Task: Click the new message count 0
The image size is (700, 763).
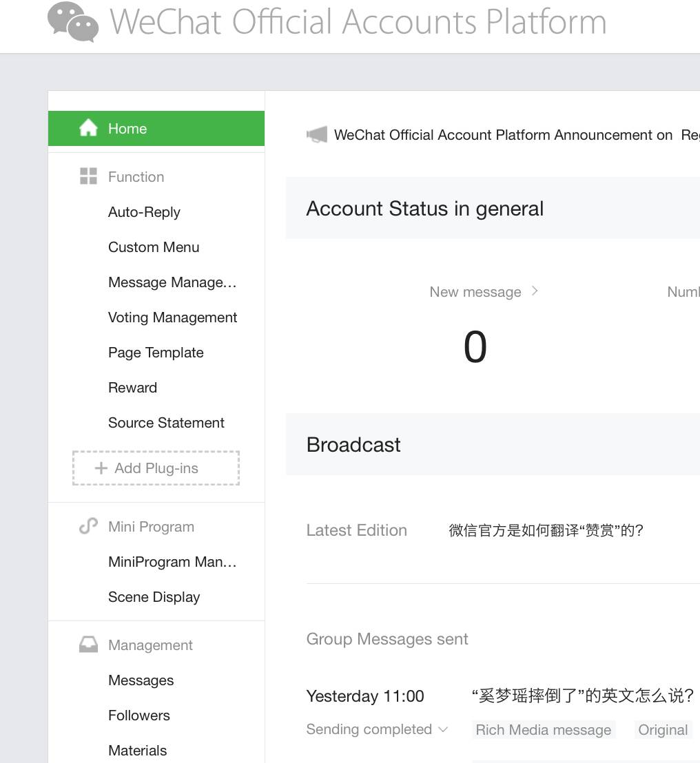Action: pos(475,347)
